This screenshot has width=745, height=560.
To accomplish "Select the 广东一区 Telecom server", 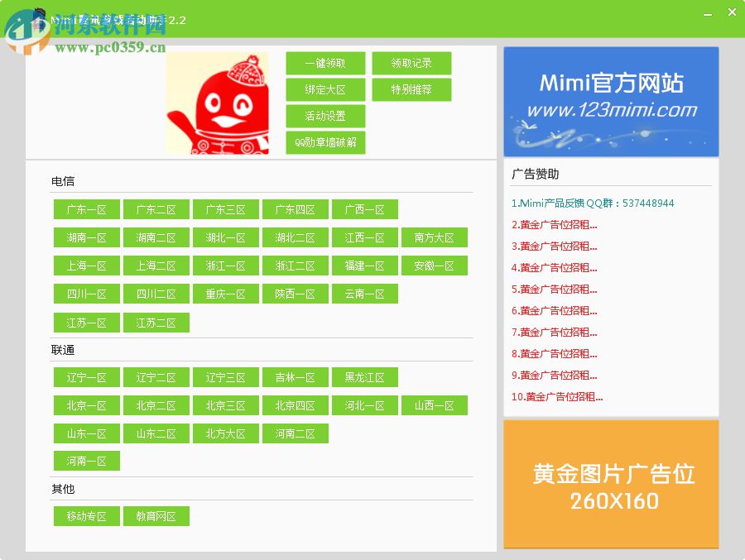I will pos(86,209).
